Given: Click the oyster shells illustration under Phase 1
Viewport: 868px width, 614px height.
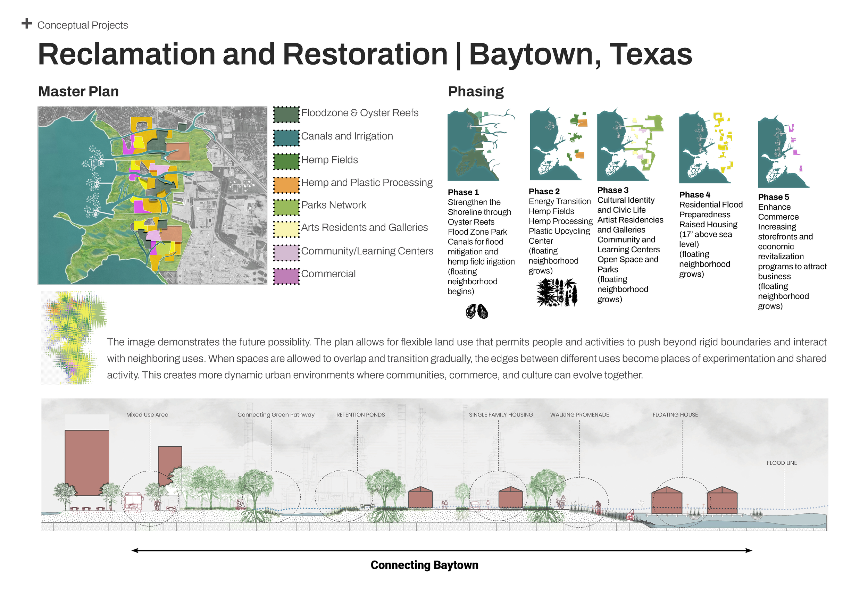Looking at the screenshot, I should [x=477, y=312].
